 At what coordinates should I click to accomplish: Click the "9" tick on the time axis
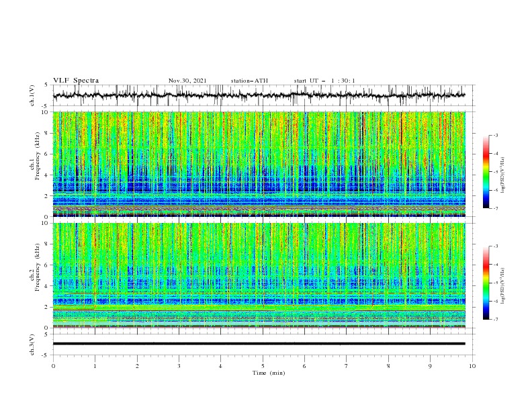[430, 366]
